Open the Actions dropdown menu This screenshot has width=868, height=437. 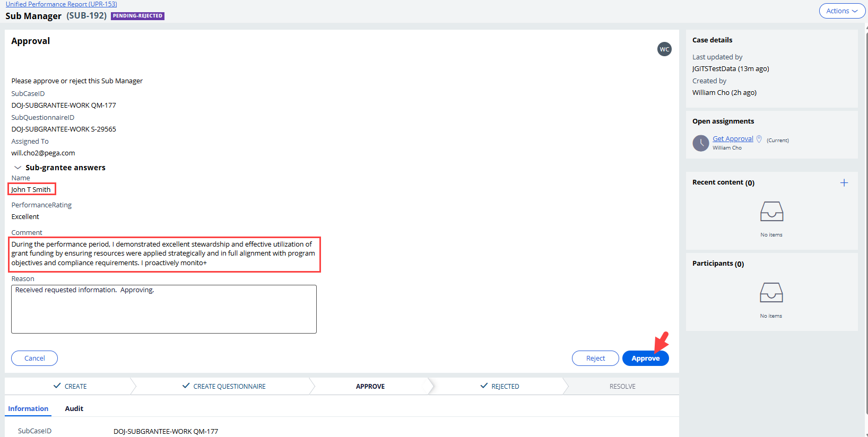[x=841, y=11]
